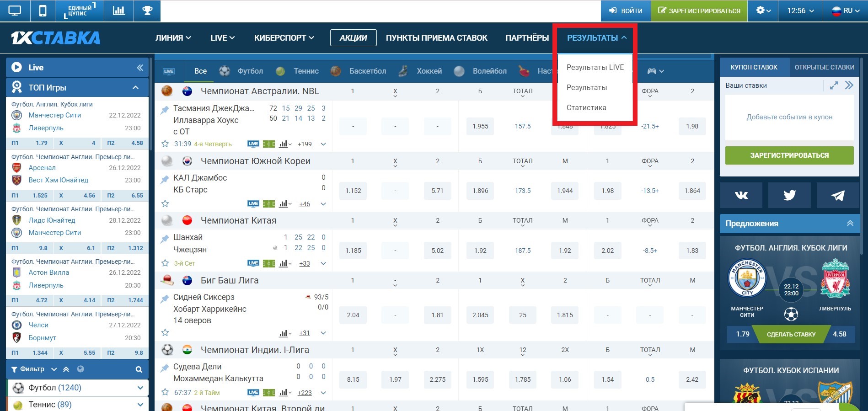Open the mobile app phone icon
This screenshot has height=411, width=868.
43,11
